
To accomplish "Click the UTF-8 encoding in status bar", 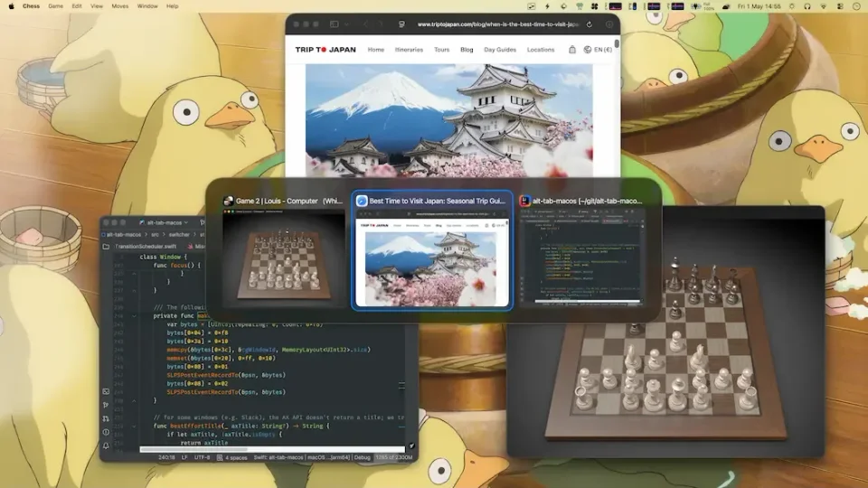I will 202,457.
